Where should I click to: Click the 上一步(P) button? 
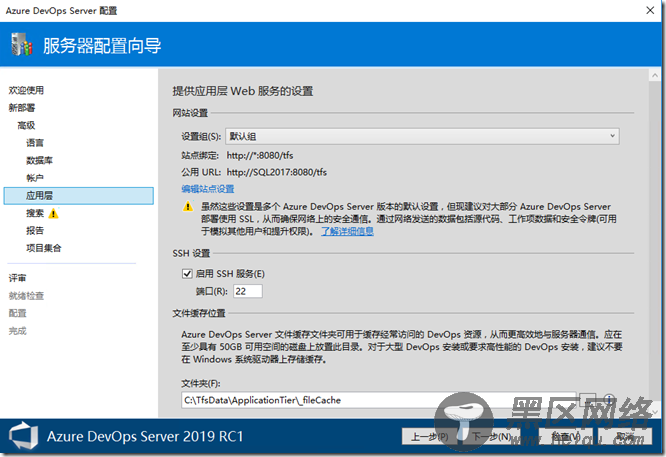(429, 436)
